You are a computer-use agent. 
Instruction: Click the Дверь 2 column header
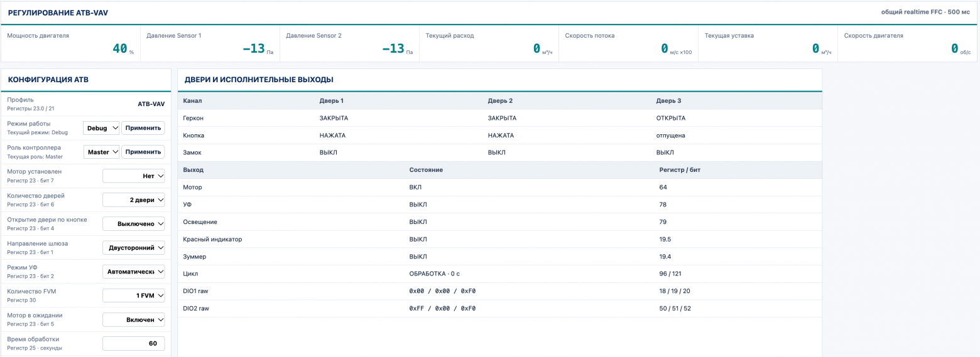500,100
